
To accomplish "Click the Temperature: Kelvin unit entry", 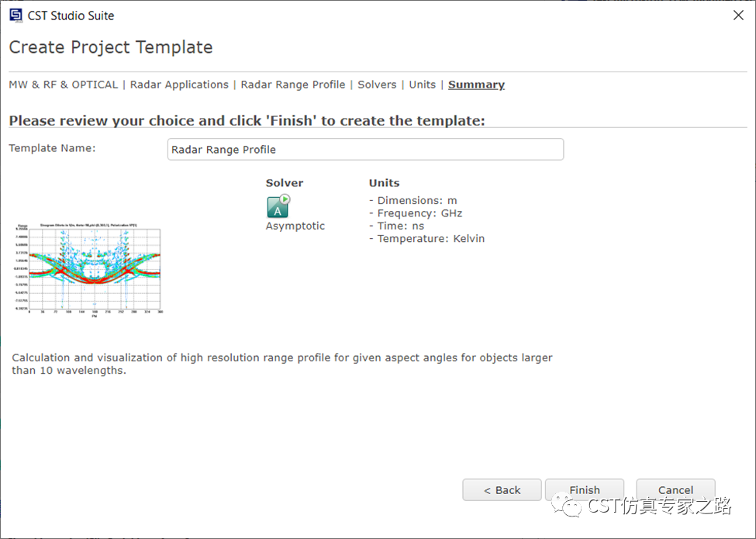I will coord(427,239).
